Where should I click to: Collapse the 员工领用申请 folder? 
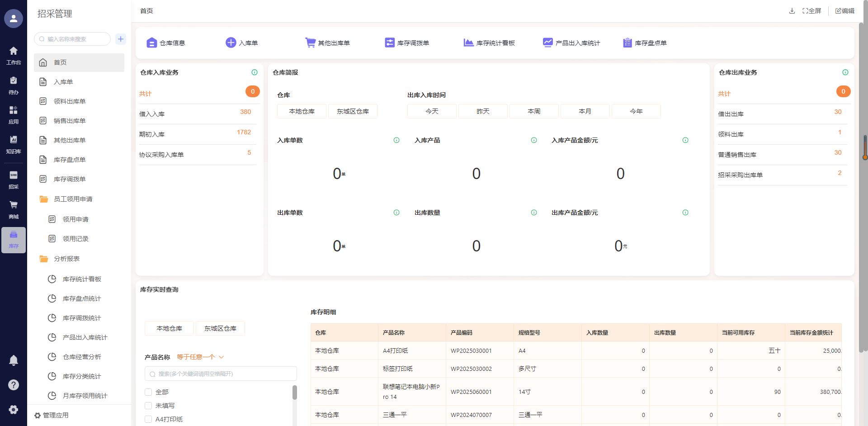point(73,199)
